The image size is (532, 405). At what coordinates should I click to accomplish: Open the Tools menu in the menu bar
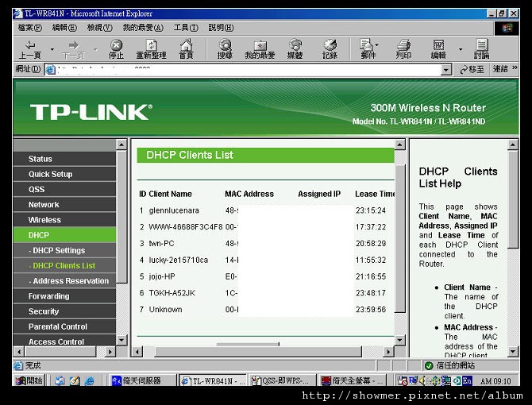tap(186, 28)
